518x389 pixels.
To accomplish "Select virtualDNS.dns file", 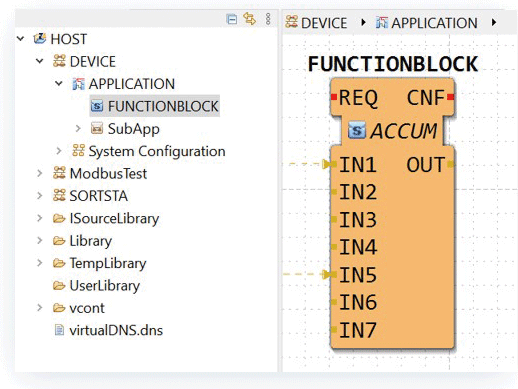I will tap(116, 330).
